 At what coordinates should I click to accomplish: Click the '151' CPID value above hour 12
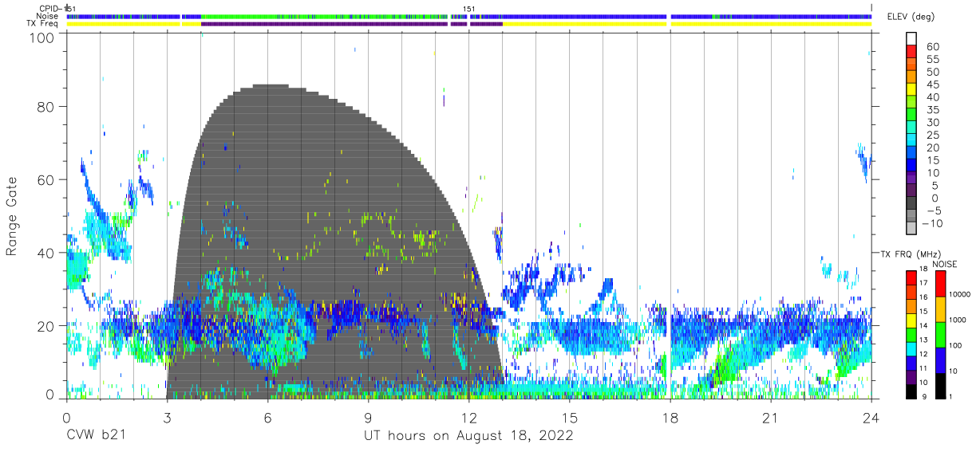pyautogui.click(x=469, y=9)
